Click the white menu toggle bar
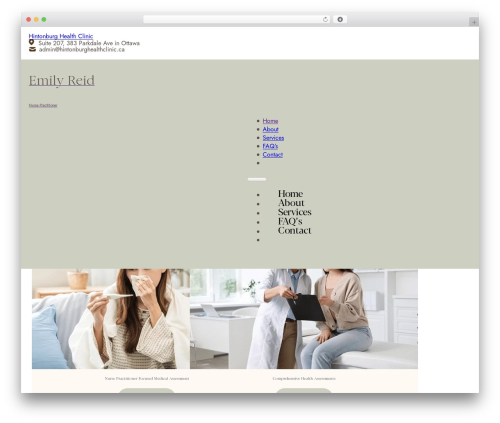The width and height of the screenshot is (500, 423). tap(257, 179)
